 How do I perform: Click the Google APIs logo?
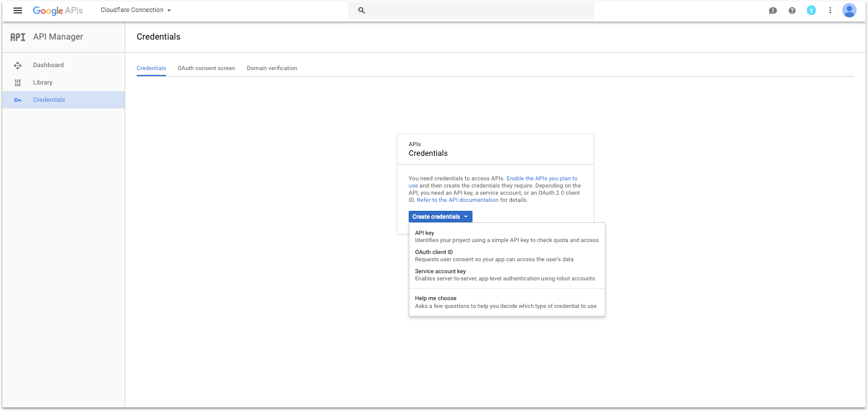pos(58,11)
